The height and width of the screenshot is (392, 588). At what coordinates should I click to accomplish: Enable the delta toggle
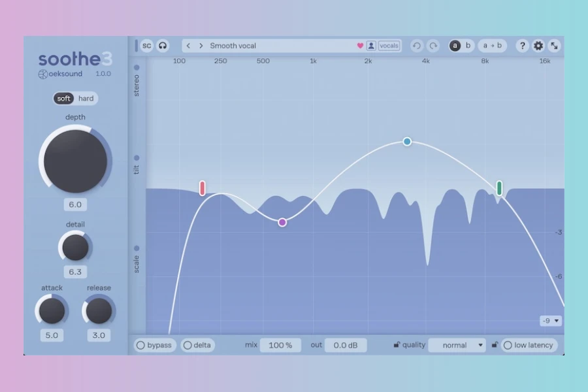(x=197, y=345)
